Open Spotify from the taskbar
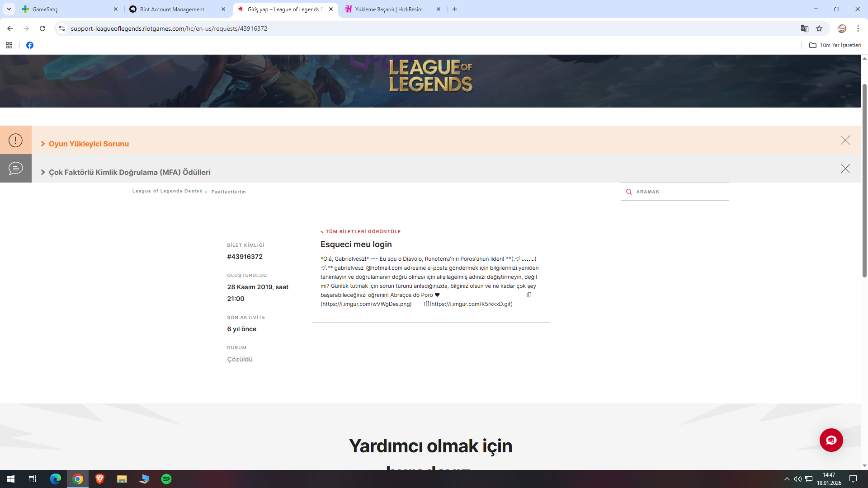This screenshot has width=868, height=488. point(166,479)
